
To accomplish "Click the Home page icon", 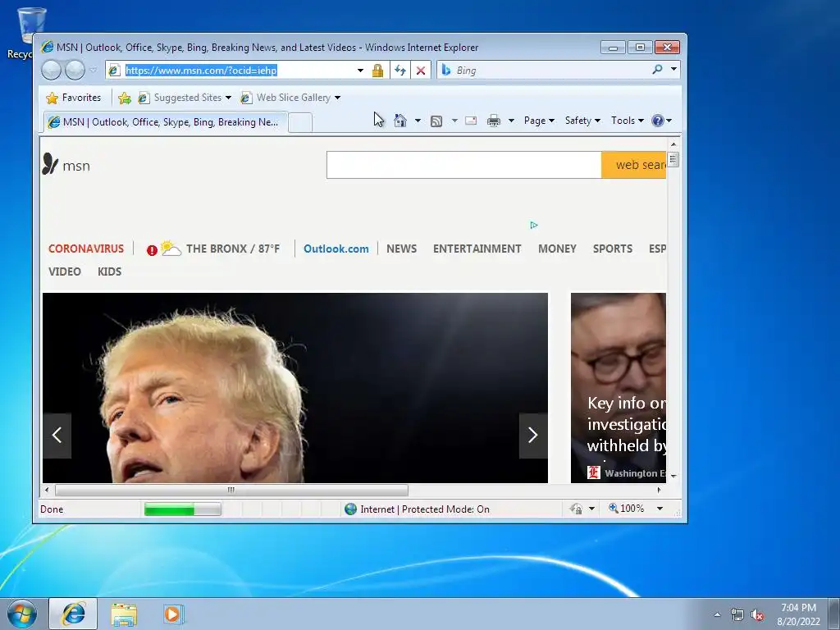I will pos(400,121).
